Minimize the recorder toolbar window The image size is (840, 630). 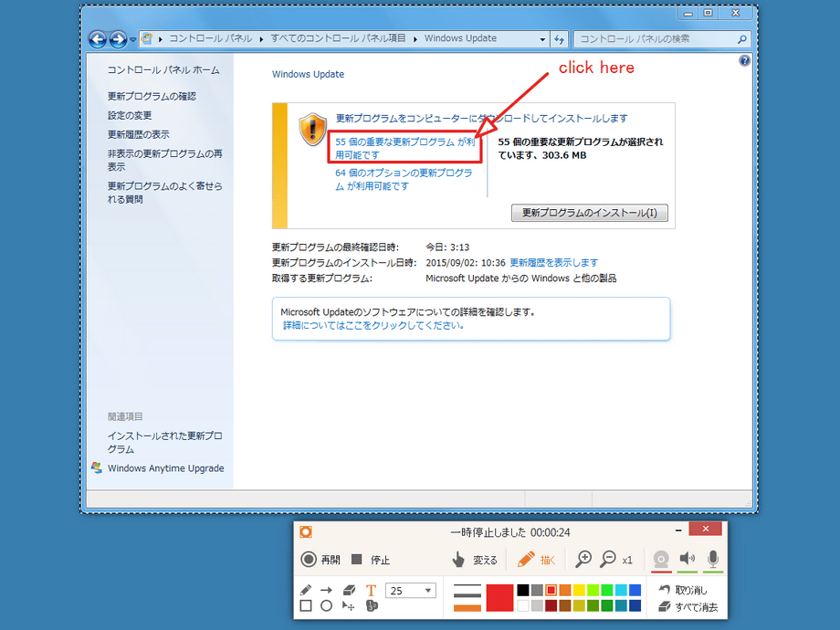tap(678, 530)
